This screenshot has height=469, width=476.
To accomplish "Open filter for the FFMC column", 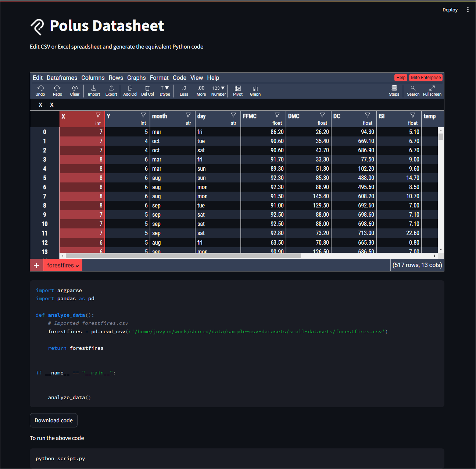I will pos(277,115).
